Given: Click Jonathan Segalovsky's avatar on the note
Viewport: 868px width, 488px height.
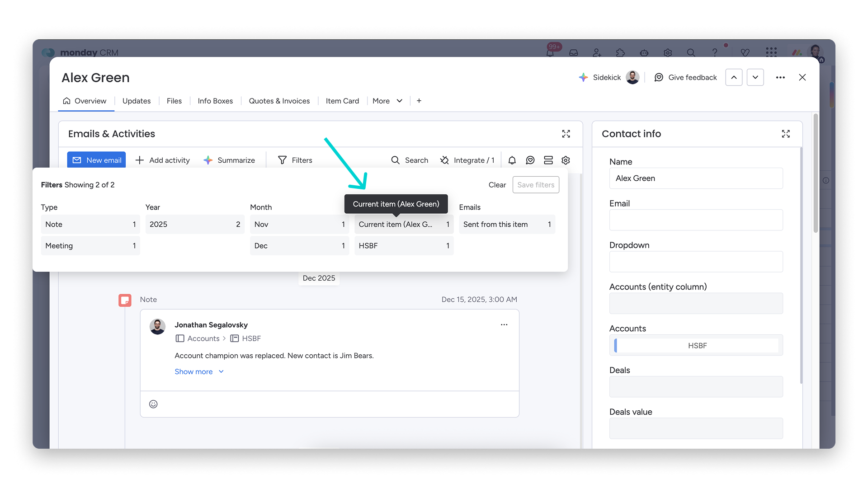Looking at the screenshot, I should point(157,327).
